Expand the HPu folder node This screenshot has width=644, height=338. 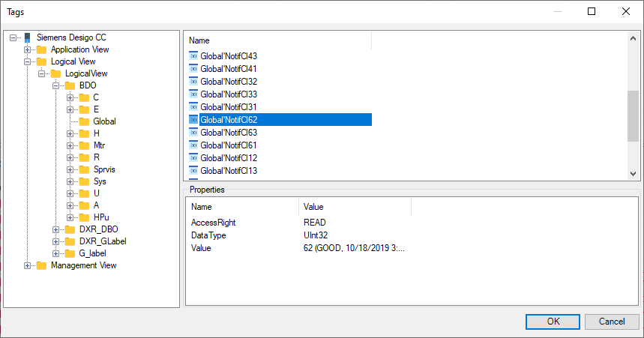click(70, 217)
